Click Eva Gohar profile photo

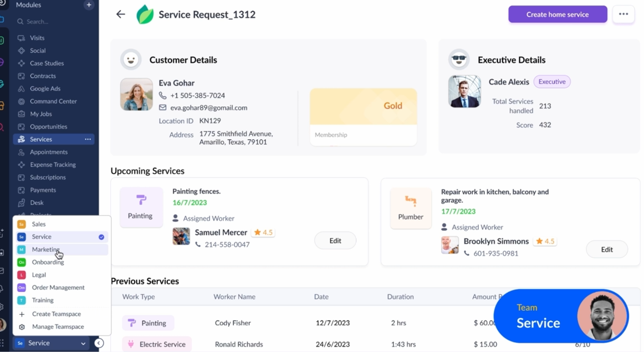pyautogui.click(x=137, y=94)
